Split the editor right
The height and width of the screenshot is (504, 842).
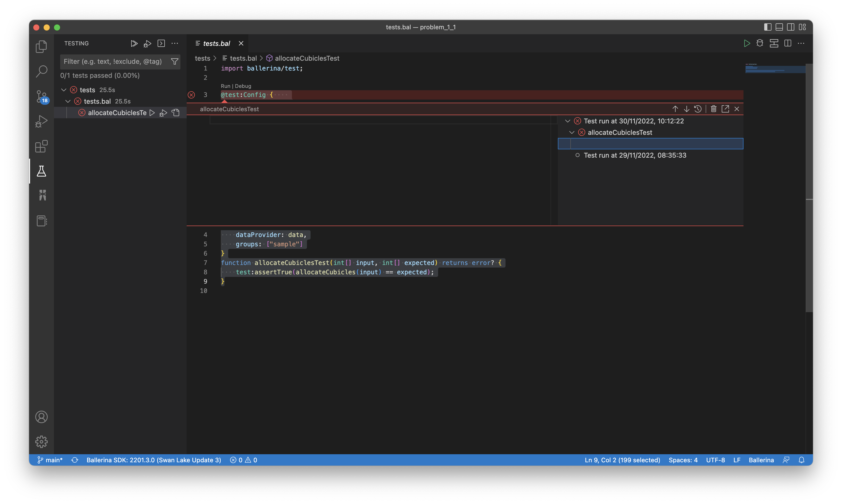click(788, 44)
